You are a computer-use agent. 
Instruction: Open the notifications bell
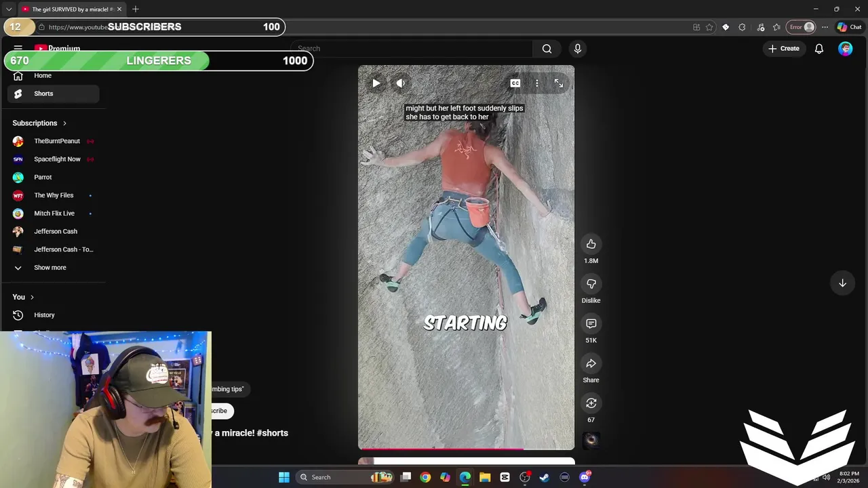click(819, 49)
